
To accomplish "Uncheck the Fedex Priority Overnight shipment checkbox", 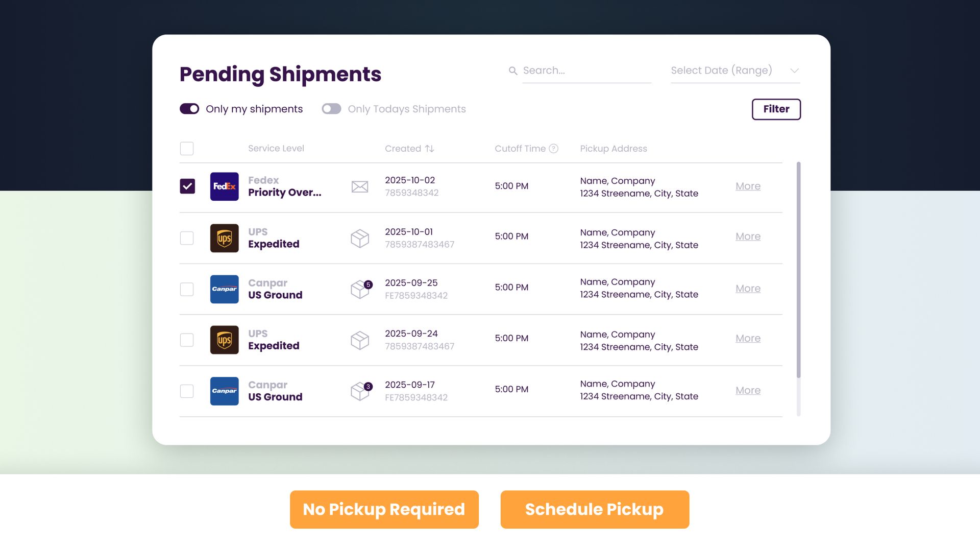I will (x=187, y=186).
